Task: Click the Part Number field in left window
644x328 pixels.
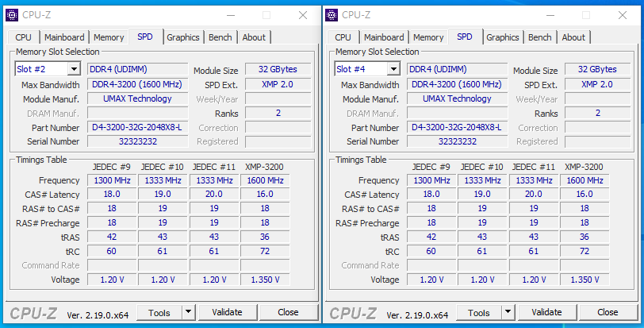Action: [135, 128]
